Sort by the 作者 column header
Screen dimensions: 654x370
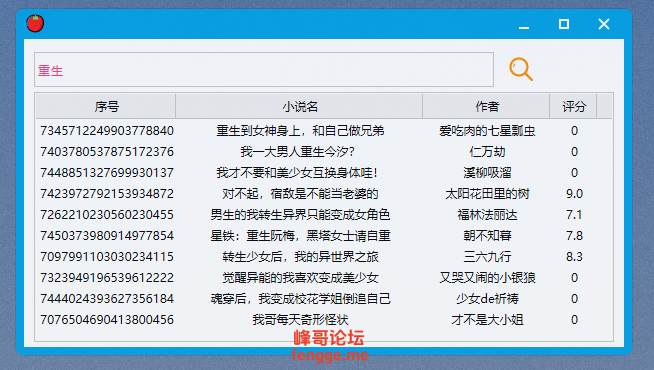[x=486, y=106]
